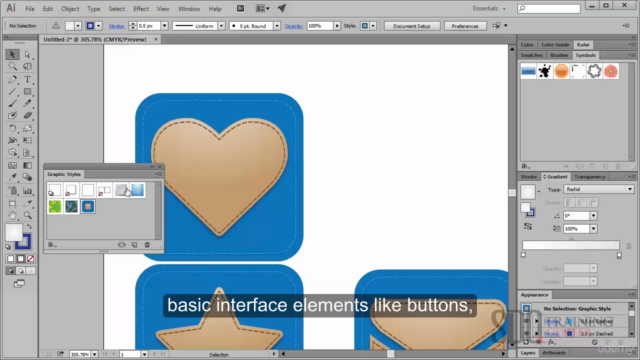The width and height of the screenshot is (640, 360).
Task: Select the Hand tool
Action: point(12,215)
